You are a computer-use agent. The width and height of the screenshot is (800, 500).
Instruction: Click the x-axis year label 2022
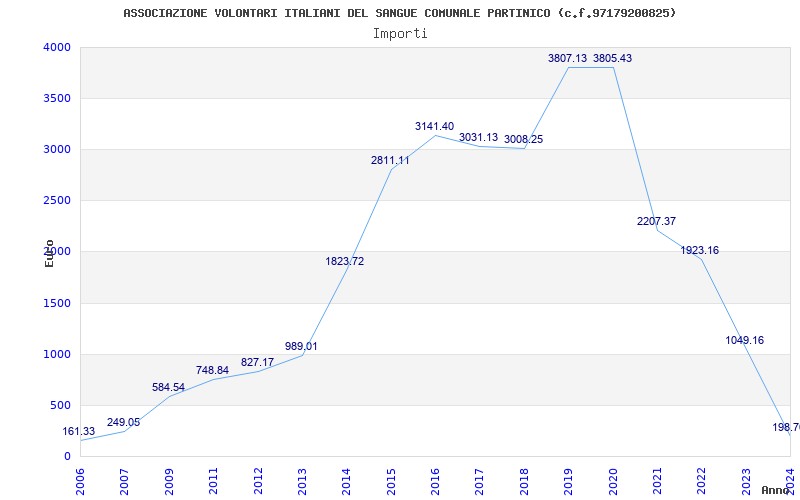pos(702,481)
